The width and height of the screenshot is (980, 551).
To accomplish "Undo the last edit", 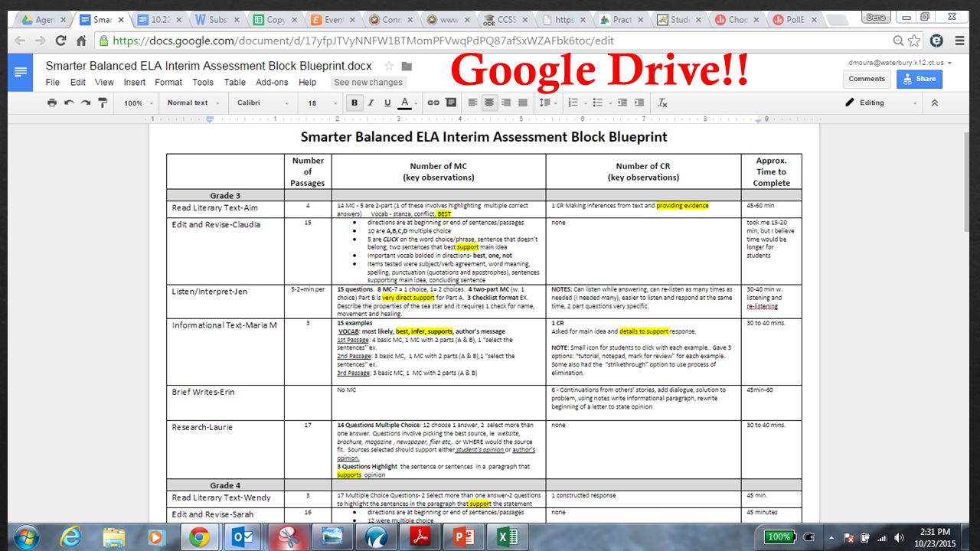I will 69,103.
